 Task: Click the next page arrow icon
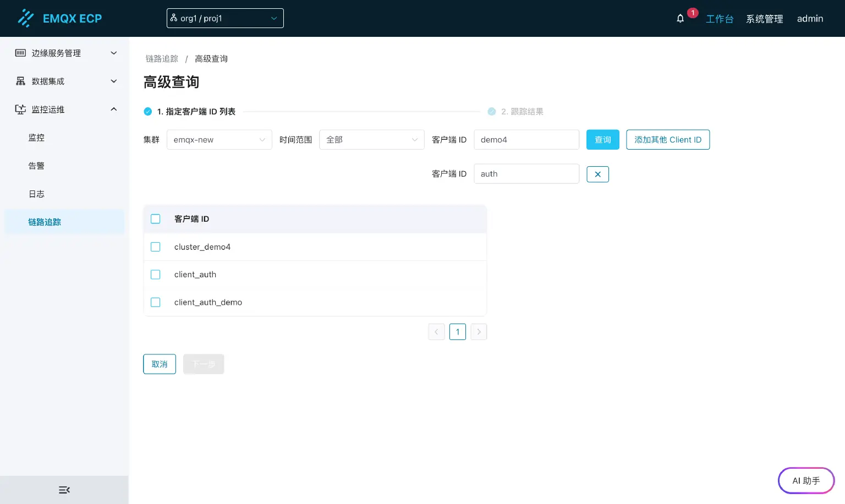point(479,332)
